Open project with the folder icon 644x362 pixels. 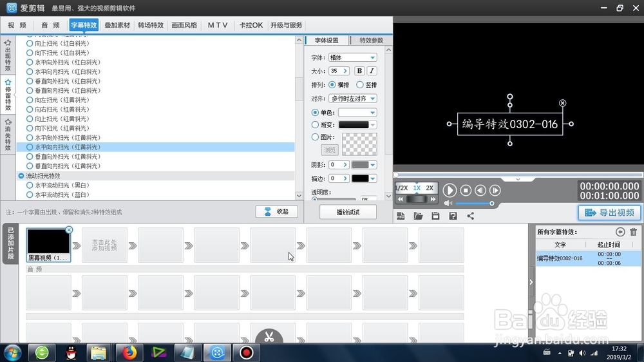coord(418,216)
